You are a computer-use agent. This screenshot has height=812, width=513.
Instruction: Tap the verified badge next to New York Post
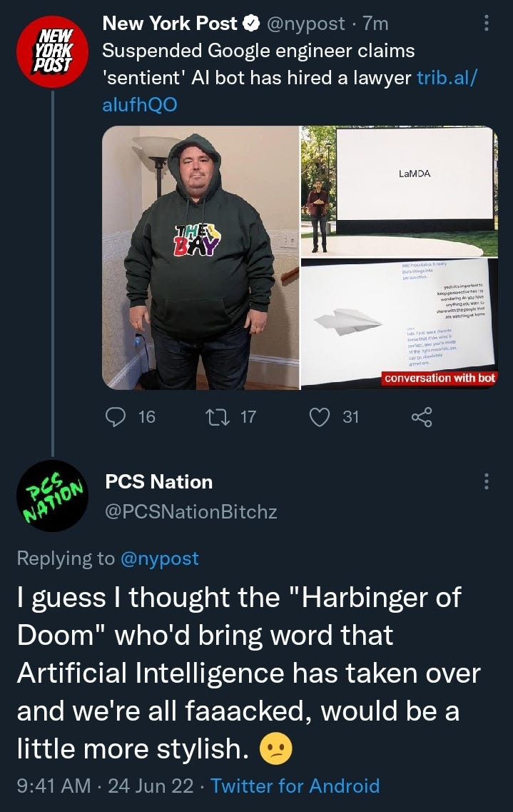pyautogui.click(x=251, y=24)
